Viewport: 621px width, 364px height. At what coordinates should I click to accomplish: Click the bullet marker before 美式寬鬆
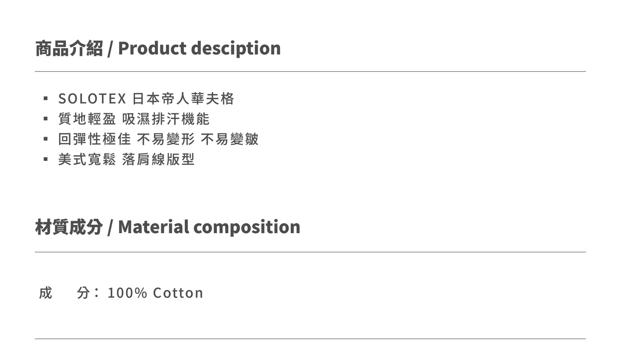click(46, 159)
